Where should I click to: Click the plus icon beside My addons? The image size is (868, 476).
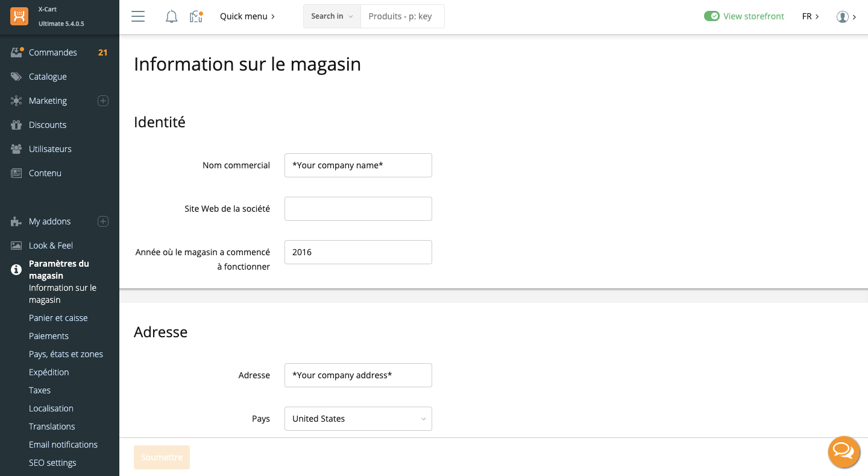(x=103, y=221)
